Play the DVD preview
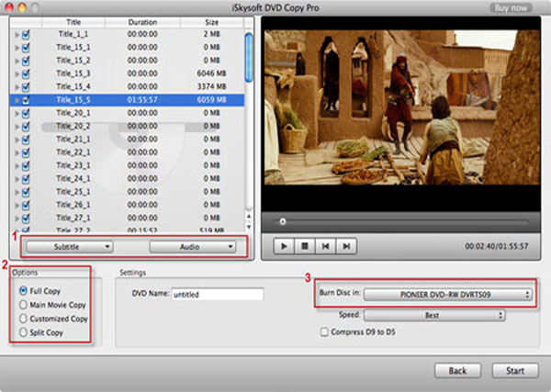The width and height of the screenshot is (551, 392). click(x=284, y=246)
